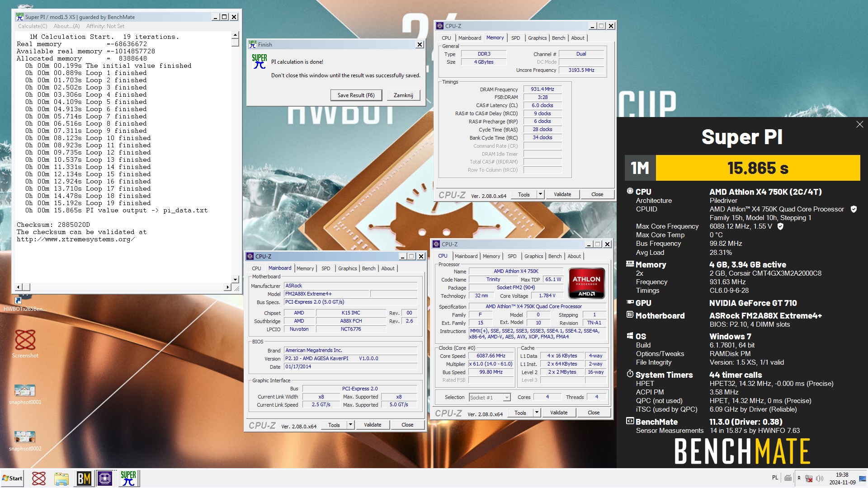
Task: Expand Tools dropdown in CPU tab CPU-Z window
Action: (536, 413)
